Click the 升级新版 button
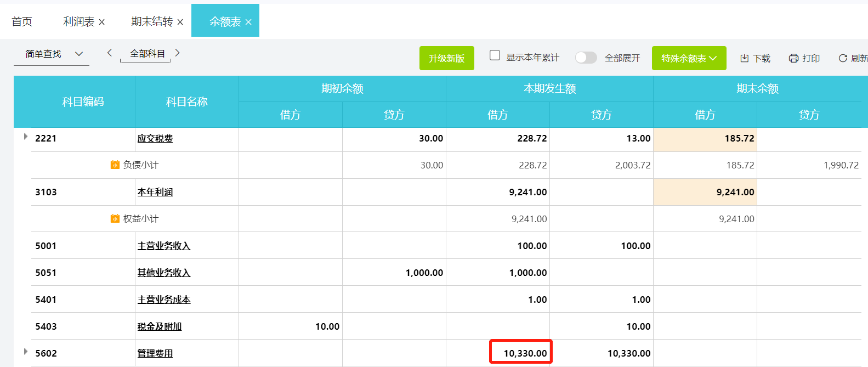The height and width of the screenshot is (367, 868). pos(446,58)
